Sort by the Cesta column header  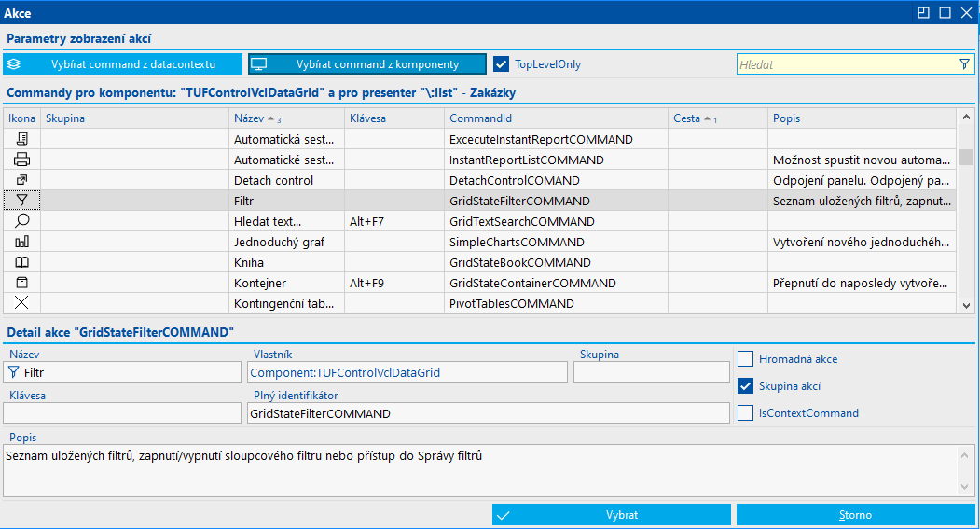pos(717,118)
